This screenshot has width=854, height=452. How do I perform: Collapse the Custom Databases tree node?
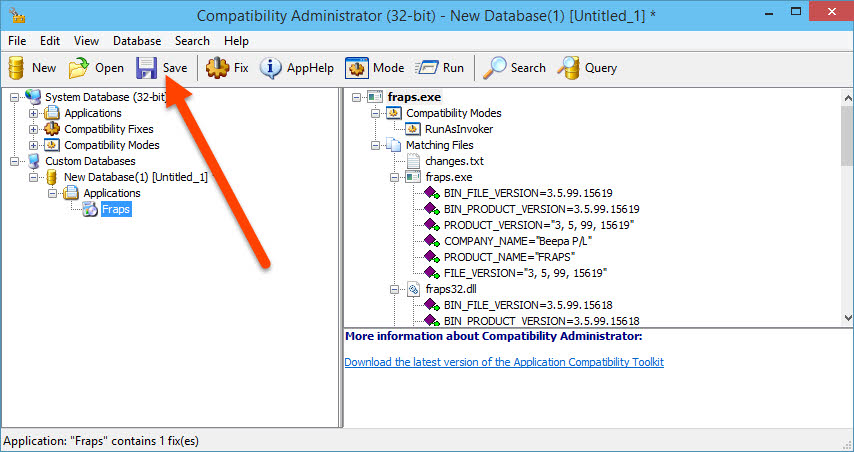[x=14, y=161]
